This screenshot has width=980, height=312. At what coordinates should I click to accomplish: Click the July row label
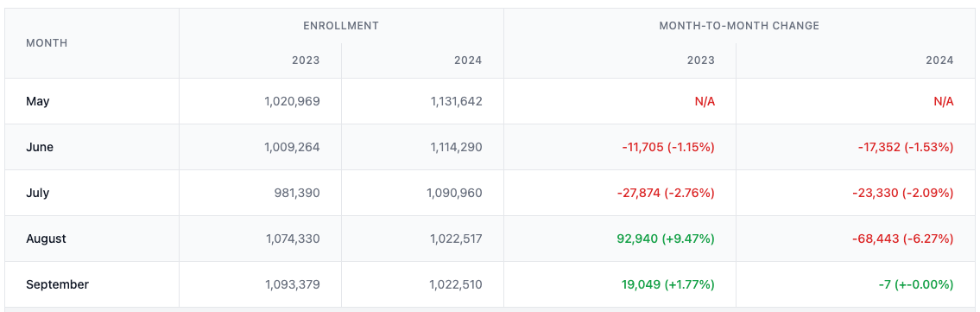(37, 193)
